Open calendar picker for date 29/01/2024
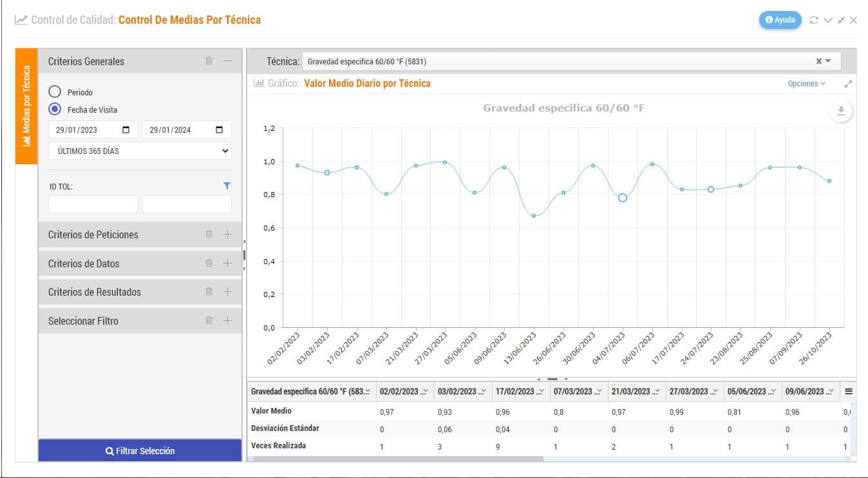 [x=220, y=129]
